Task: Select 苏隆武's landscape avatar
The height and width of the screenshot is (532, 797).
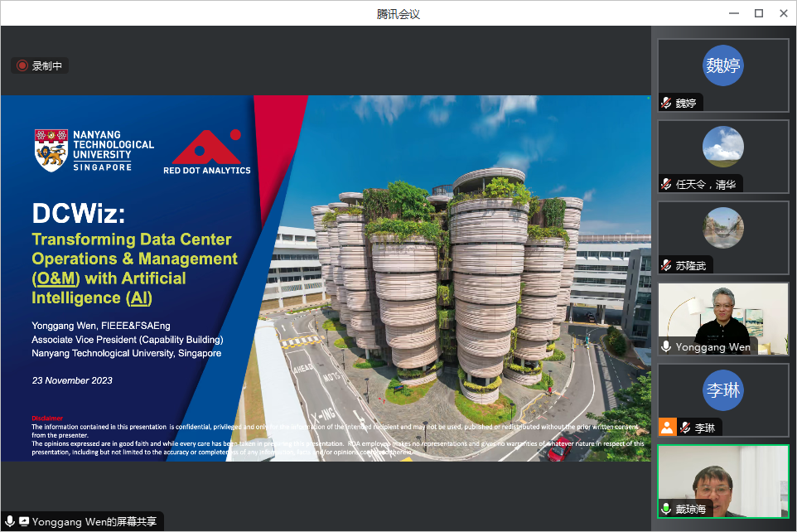Action: pyautogui.click(x=722, y=228)
